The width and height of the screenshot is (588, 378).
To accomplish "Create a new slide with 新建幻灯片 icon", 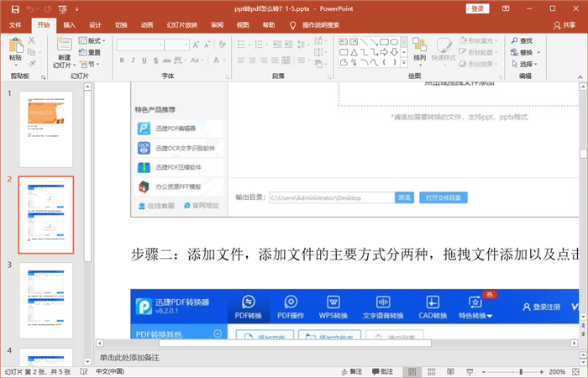I will (x=64, y=45).
